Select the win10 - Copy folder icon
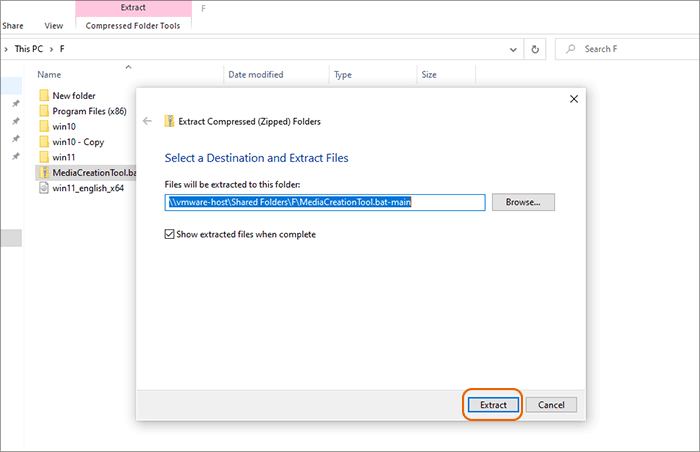The image size is (700, 452). (x=43, y=142)
